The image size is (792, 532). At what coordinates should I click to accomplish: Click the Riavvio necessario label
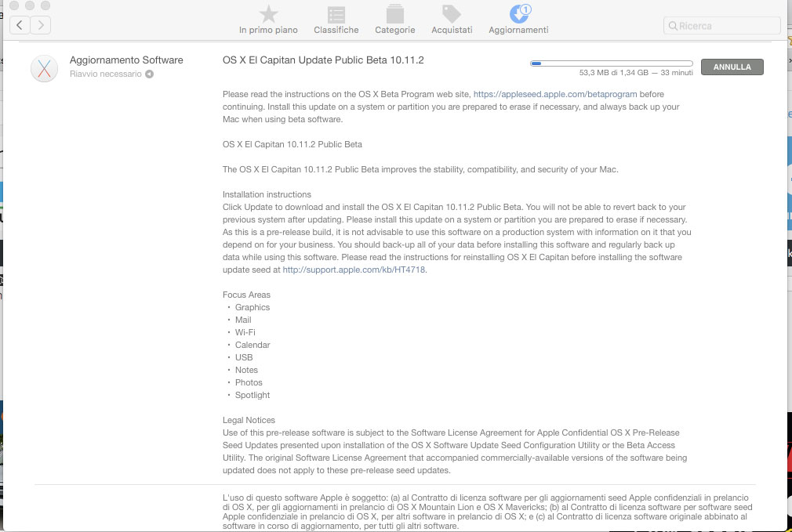point(106,74)
